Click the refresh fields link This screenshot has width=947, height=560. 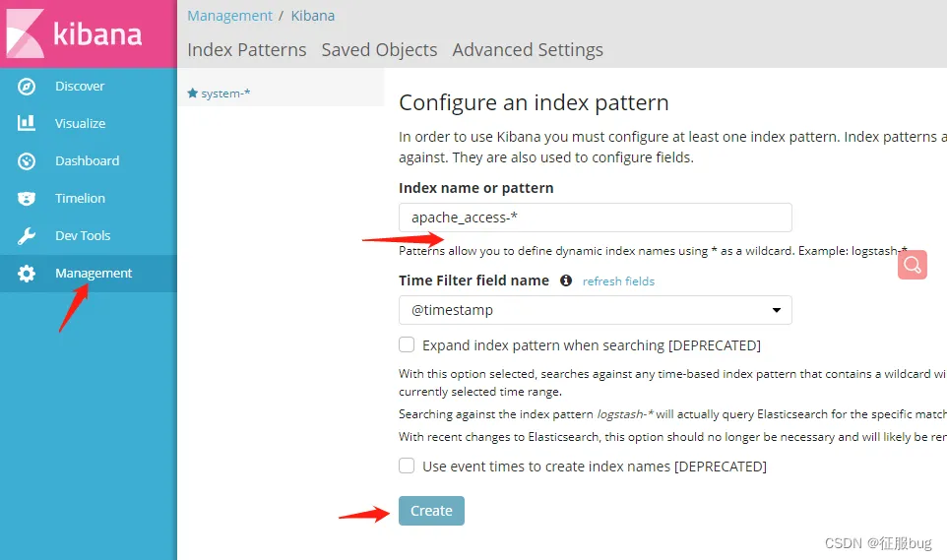click(618, 281)
